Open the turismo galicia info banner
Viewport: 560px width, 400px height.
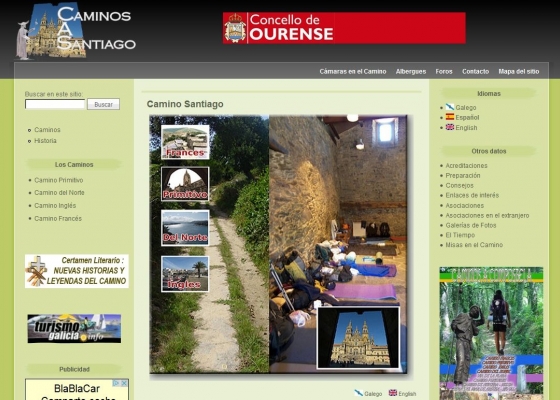[74, 329]
